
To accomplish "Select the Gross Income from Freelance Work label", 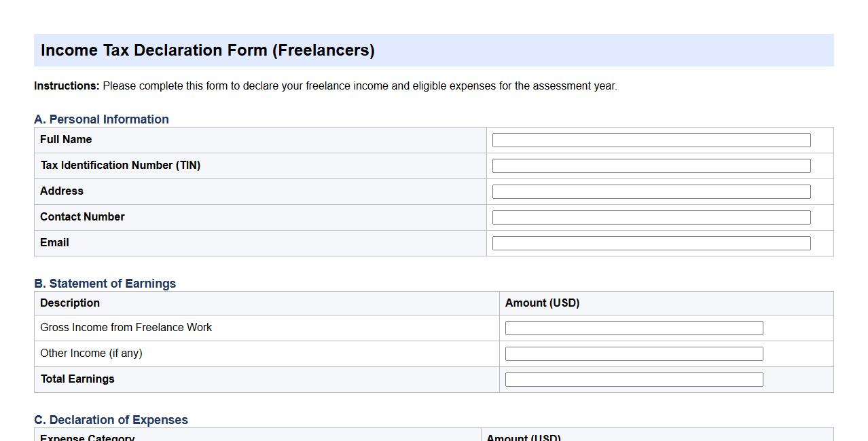I will 126,327.
